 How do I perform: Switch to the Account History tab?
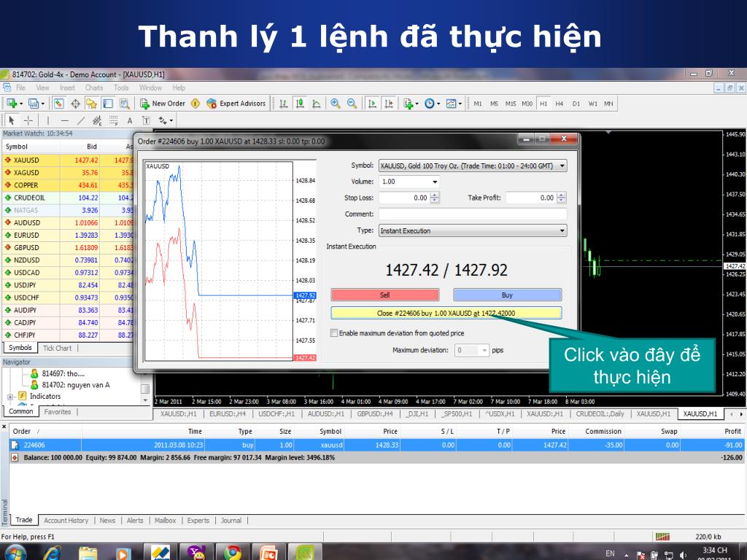point(66,521)
